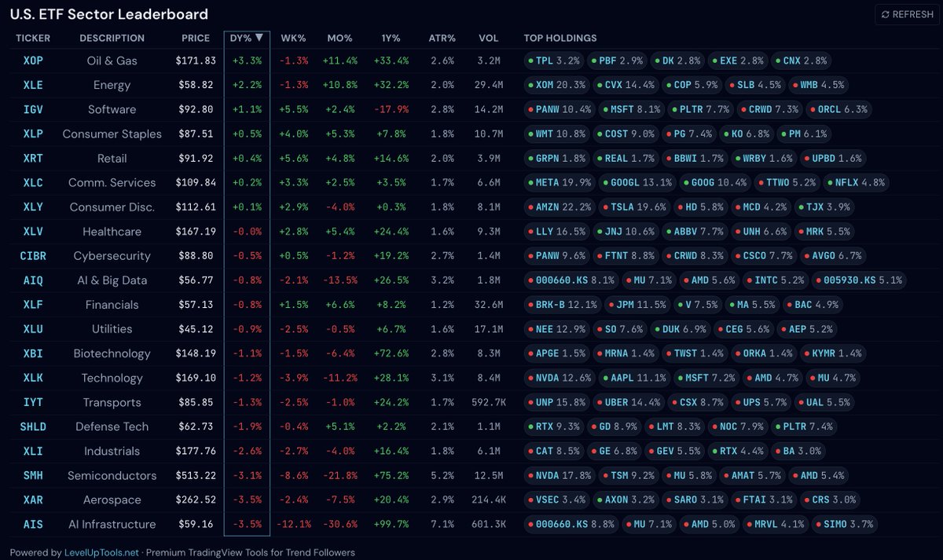Select the PANW 10.4% chip in IGV row
The image size is (943, 560).
[561, 109]
